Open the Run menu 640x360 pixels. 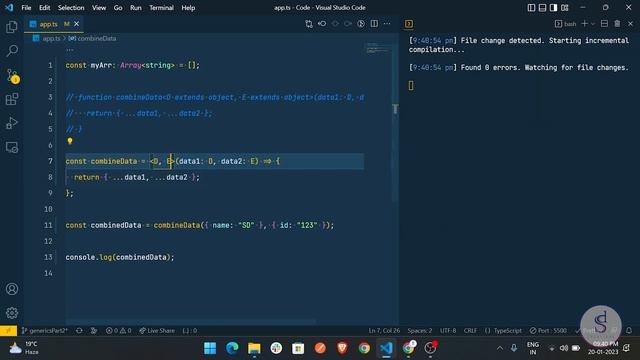[136, 8]
